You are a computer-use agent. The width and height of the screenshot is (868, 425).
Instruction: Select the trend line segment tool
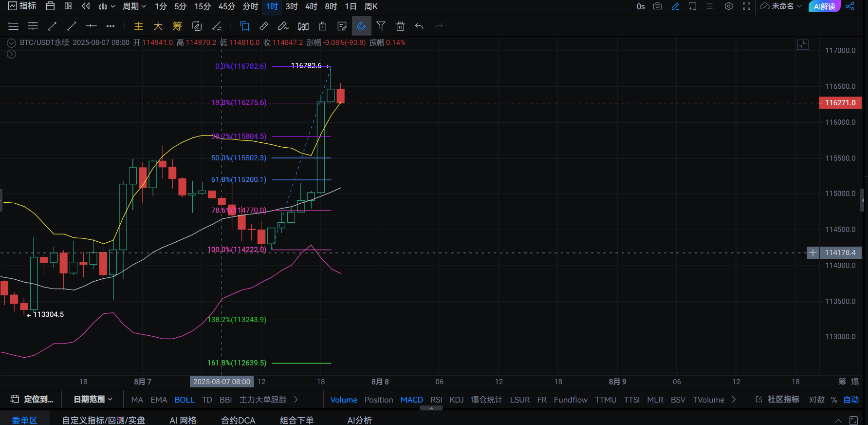pyautogui.click(x=72, y=26)
